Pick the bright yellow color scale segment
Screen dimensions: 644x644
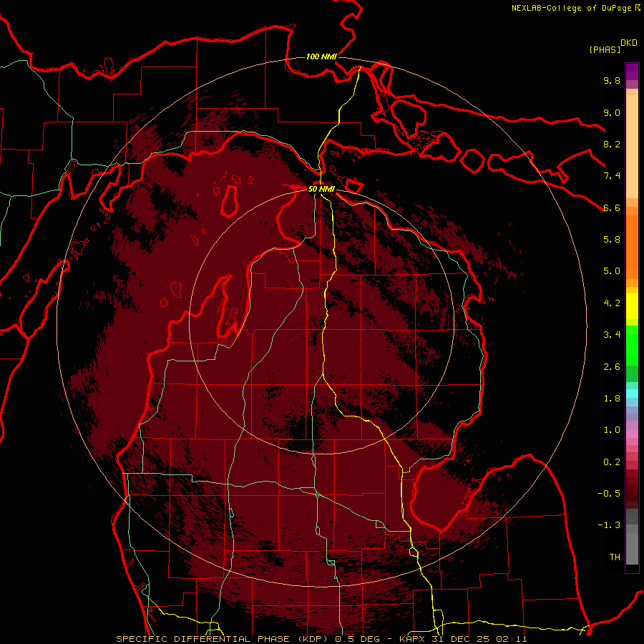pyautogui.click(x=632, y=306)
